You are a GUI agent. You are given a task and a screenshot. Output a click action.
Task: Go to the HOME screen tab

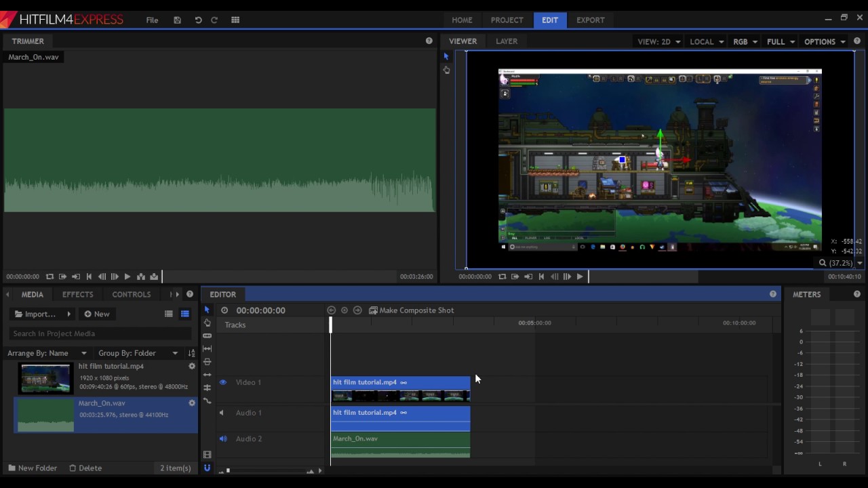(x=462, y=20)
